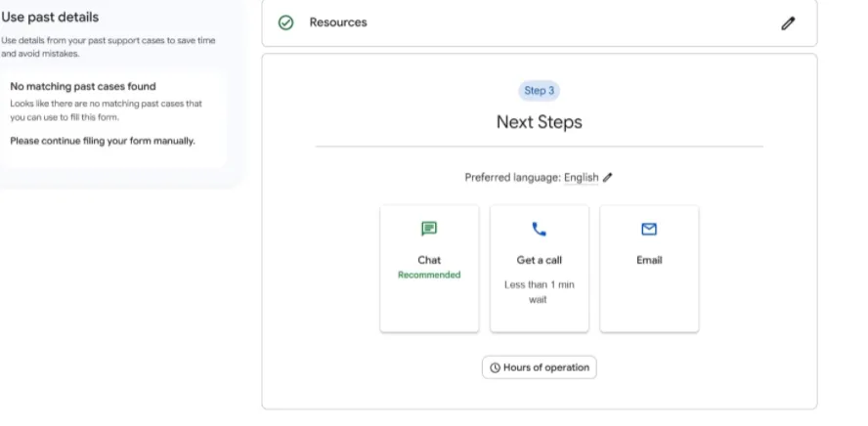Viewport: 868px width, 426px height.
Task: Click the green chat bubble icon
Action: [x=429, y=229]
